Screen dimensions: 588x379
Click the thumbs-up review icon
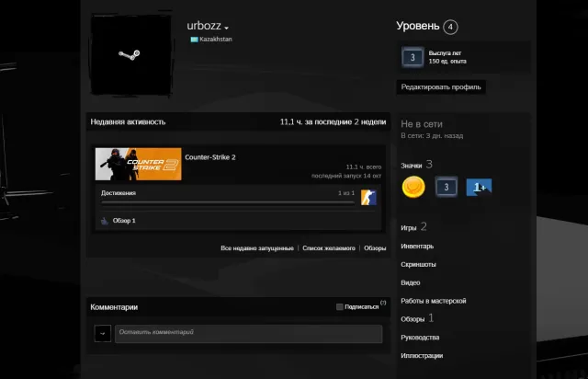[105, 221]
